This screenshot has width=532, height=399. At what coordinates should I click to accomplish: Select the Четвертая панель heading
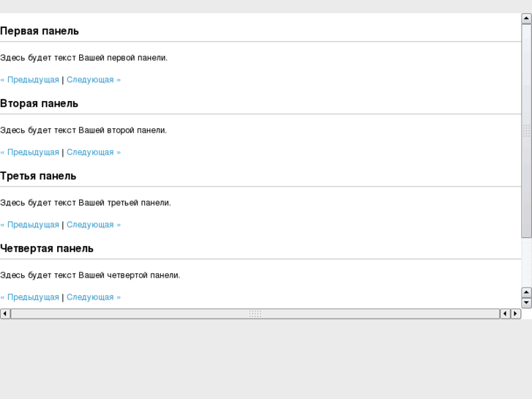coord(47,248)
